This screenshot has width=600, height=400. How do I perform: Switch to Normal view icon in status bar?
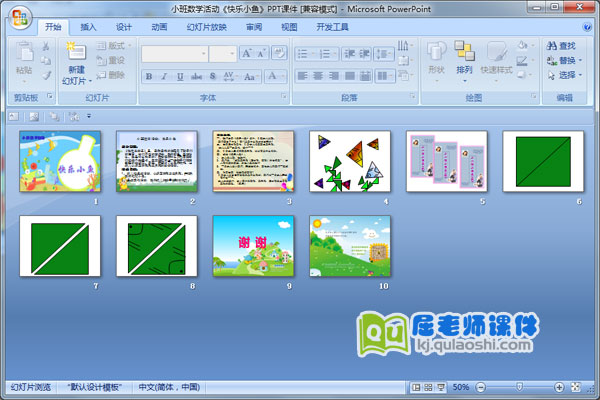point(416,387)
